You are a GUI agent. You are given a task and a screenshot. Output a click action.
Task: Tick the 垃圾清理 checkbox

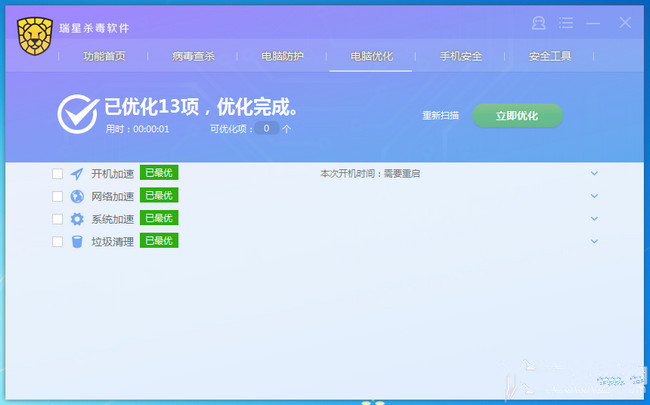pyautogui.click(x=57, y=241)
